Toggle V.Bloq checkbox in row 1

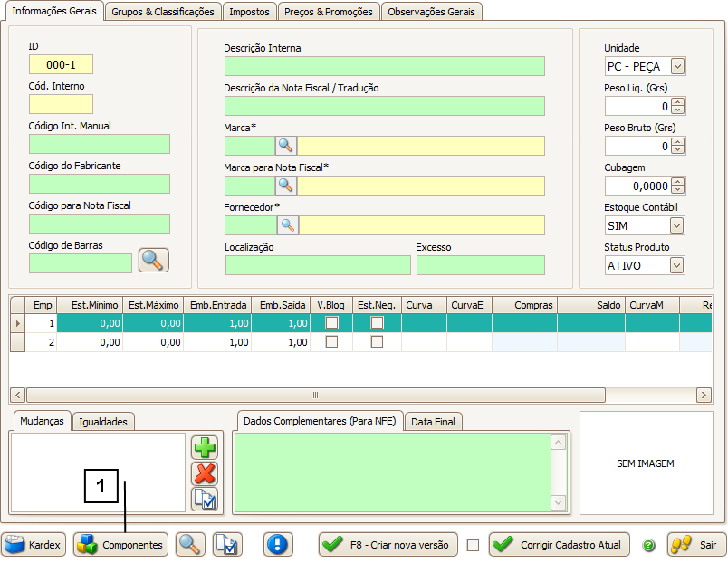(x=332, y=323)
